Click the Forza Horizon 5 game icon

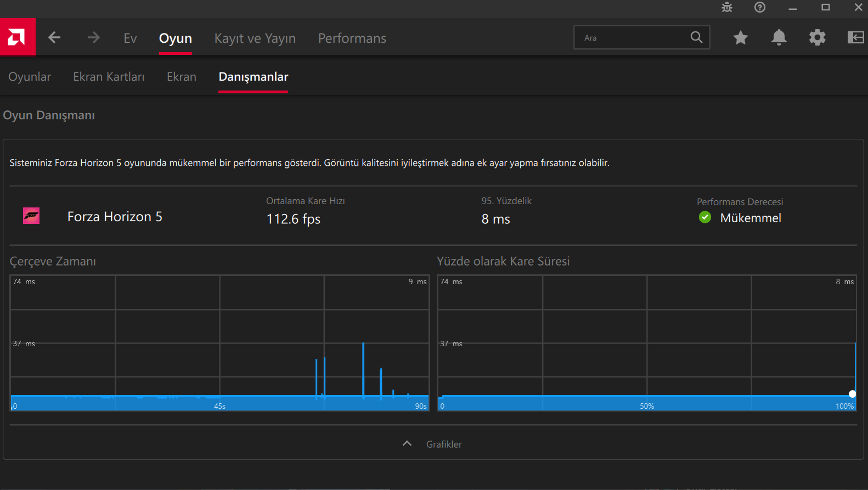pos(31,216)
